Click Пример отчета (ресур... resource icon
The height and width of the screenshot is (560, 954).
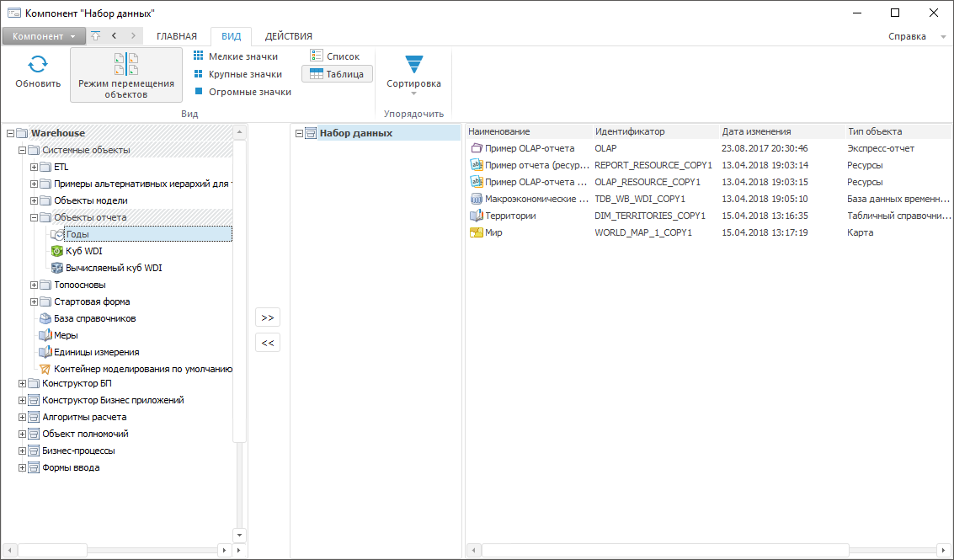click(477, 165)
